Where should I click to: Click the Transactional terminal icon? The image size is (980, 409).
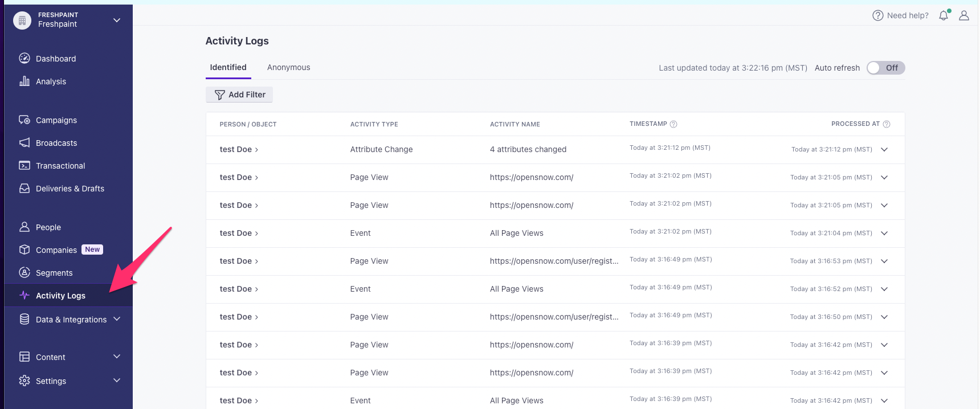pos(24,165)
